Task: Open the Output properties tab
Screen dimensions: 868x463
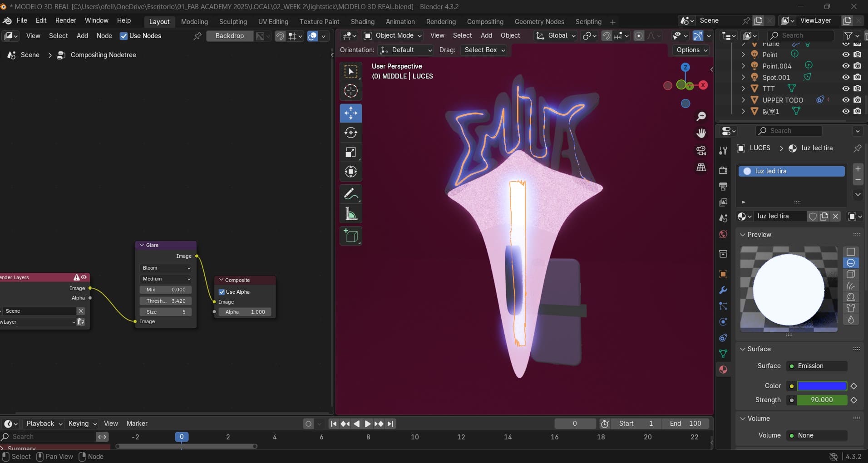Action: tap(723, 187)
